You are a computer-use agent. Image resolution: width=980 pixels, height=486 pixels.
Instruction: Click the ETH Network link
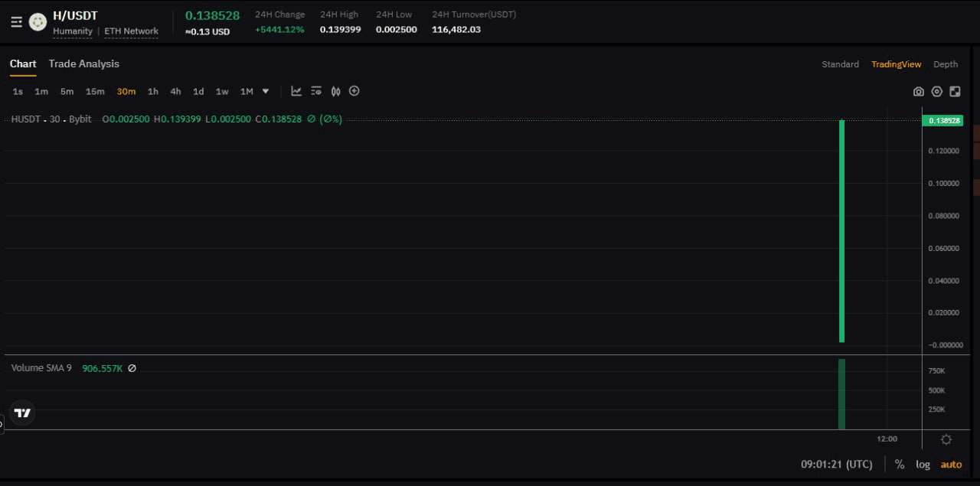pos(132,31)
